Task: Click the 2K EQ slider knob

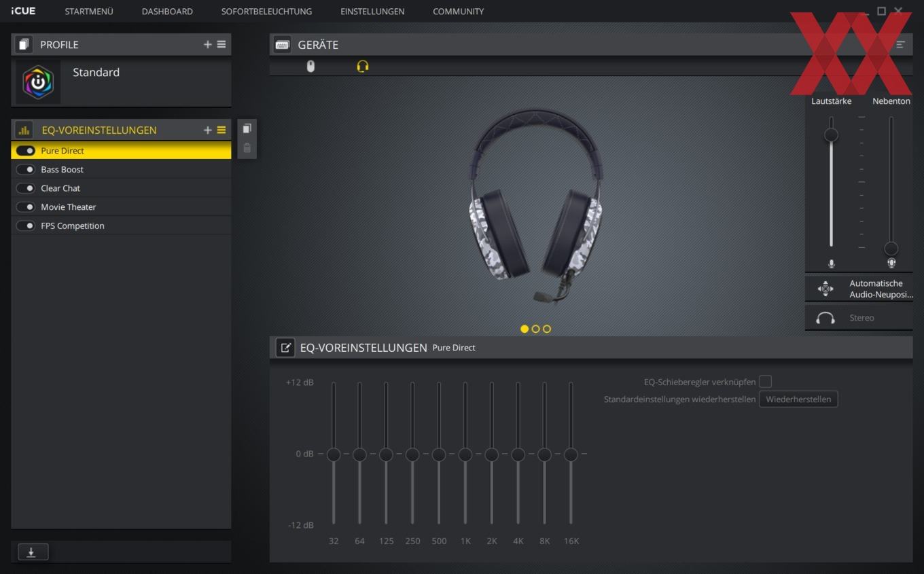Action: [x=491, y=454]
